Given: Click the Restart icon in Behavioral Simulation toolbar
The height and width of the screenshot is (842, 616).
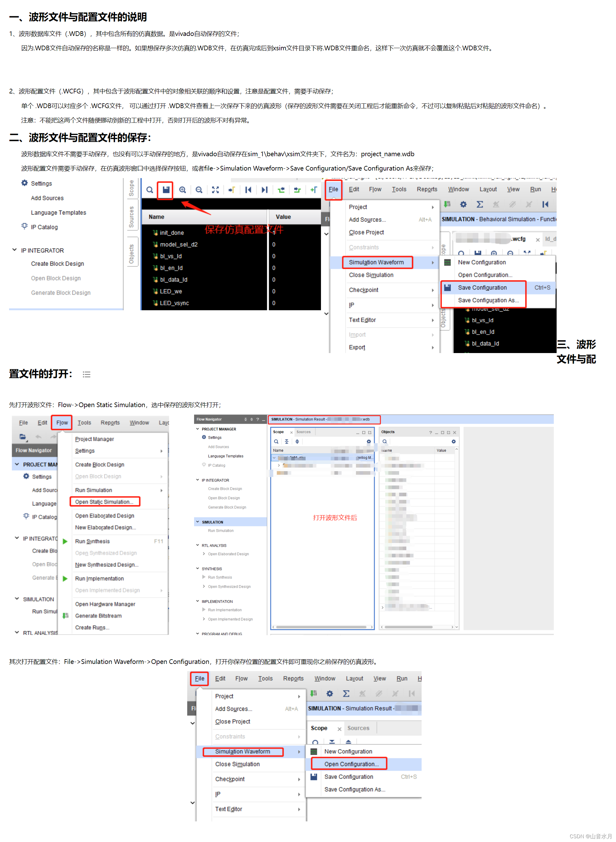Looking at the screenshot, I should point(545,204).
